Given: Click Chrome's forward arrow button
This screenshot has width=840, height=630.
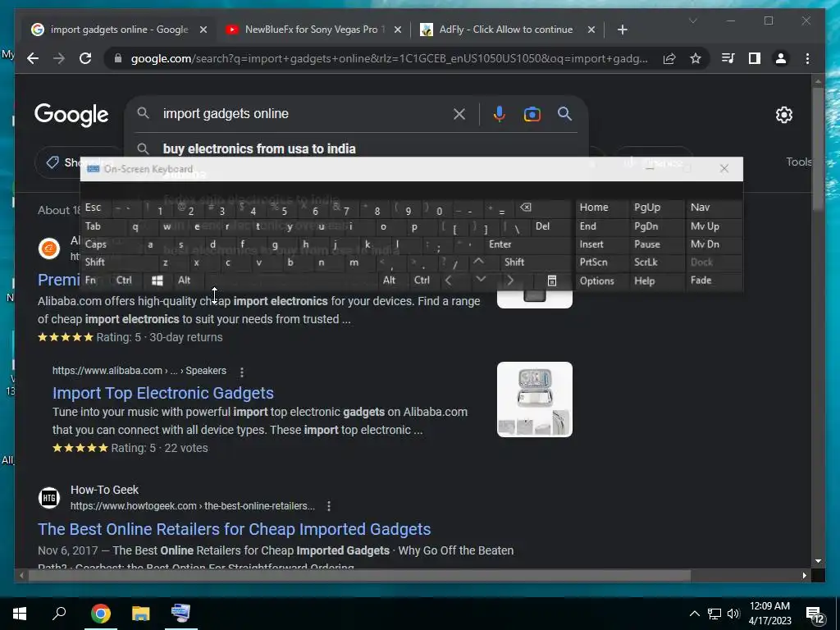Looking at the screenshot, I should click(x=59, y=58).
